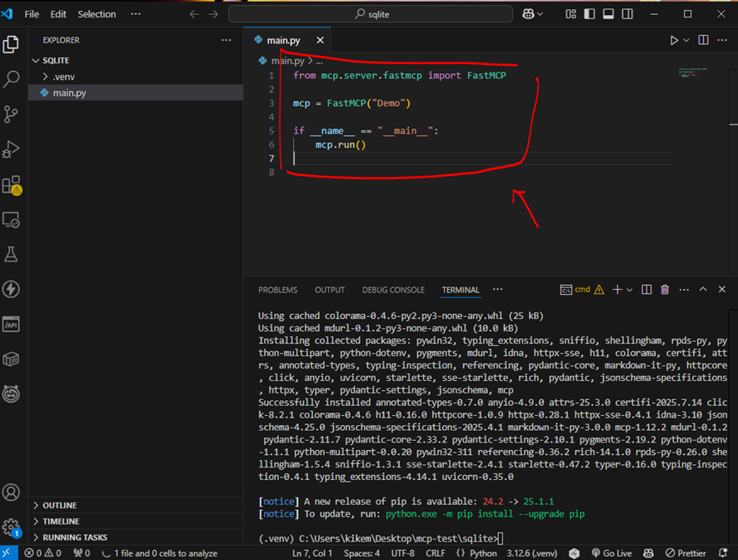This screenshot has height=560, width=738.
Task: Split the editor to the right
Action: [703, 40]
